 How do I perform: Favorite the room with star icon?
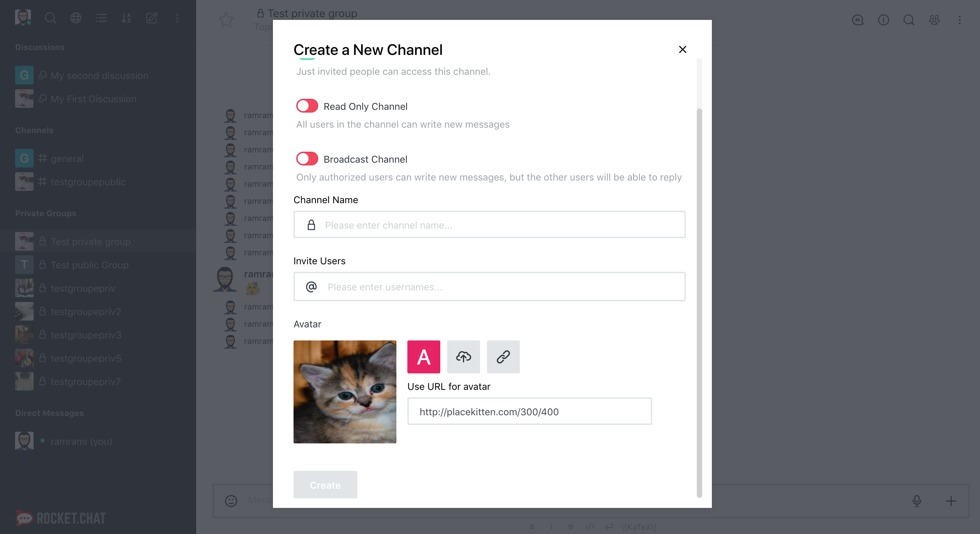pos(226,20)
